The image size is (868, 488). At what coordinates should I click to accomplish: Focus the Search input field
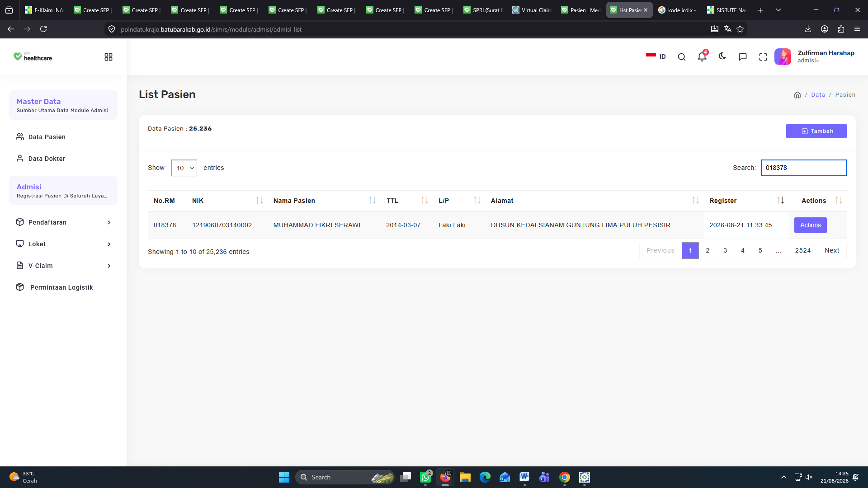point(803,168)
